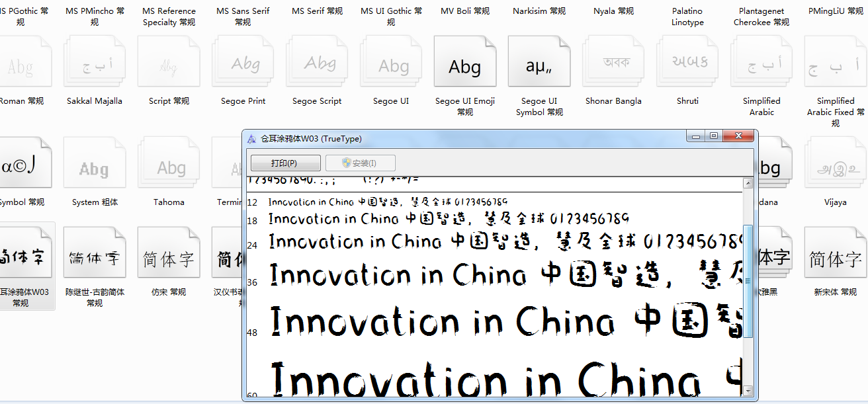868x404 pixels.
Task: Click the font preview scroll-up arrow
Action: (748, 183)
